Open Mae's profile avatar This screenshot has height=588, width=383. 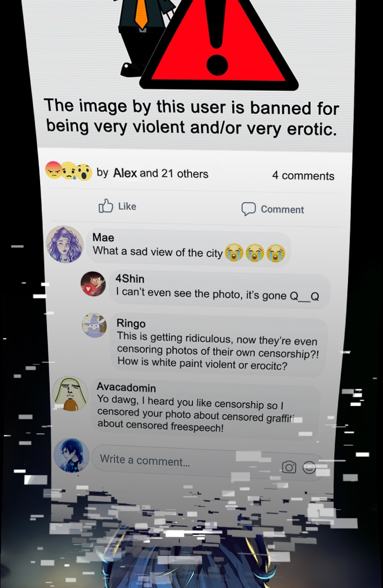[x=65, y=244]
